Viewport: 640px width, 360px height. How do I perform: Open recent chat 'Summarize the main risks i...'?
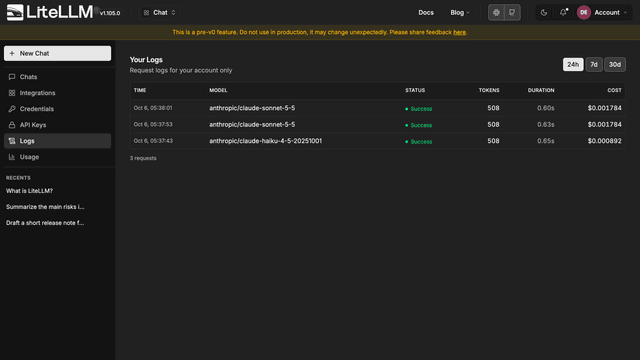[x=45, y=207]
